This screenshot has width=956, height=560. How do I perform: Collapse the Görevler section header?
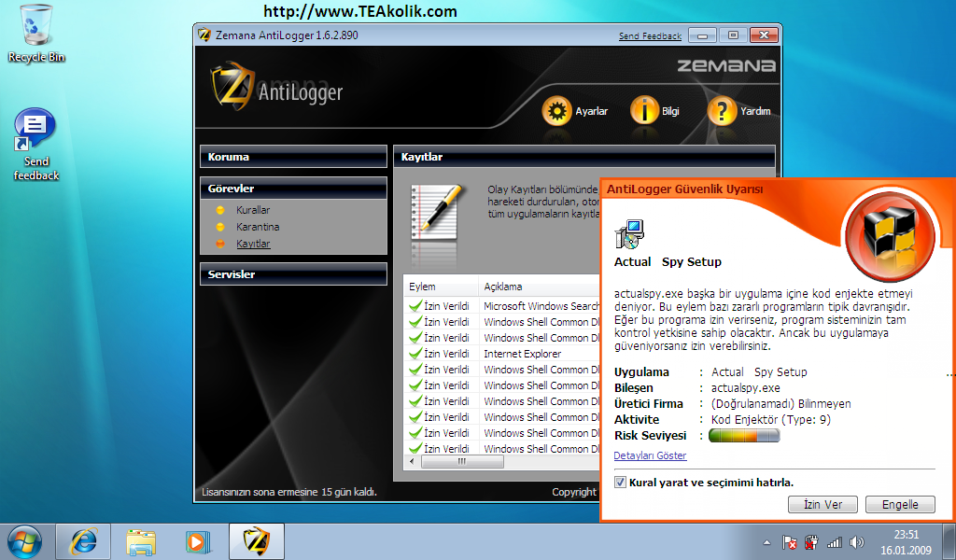click(x=293, y=189)
